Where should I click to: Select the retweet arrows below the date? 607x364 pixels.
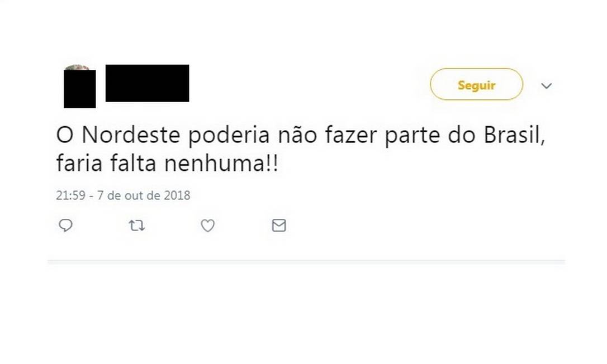pyautogui.click(x=137, y=226)
